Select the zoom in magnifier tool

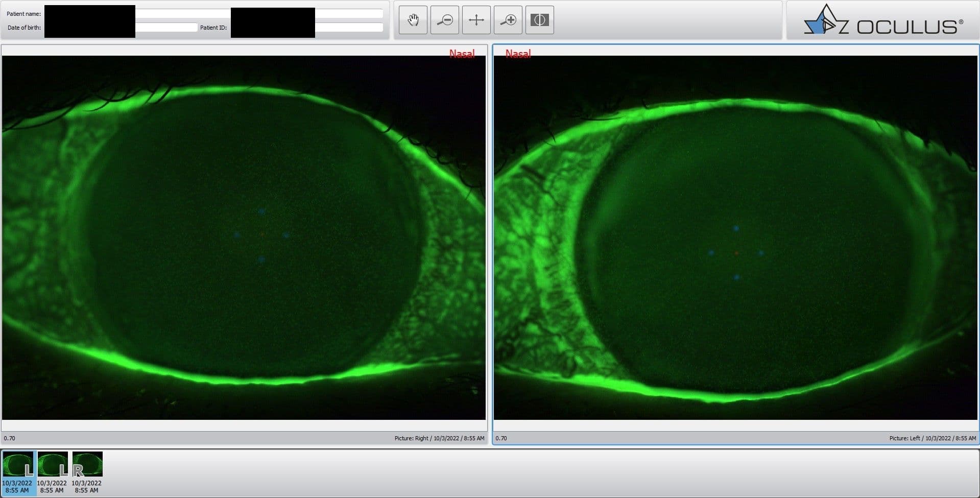pos(508,19)
